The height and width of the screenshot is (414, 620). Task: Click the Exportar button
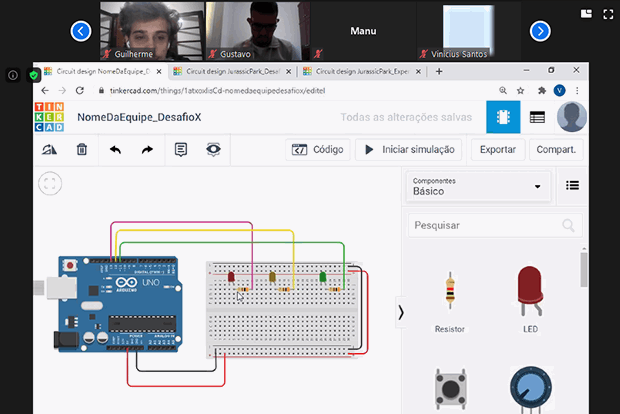[x=498, y=150]
